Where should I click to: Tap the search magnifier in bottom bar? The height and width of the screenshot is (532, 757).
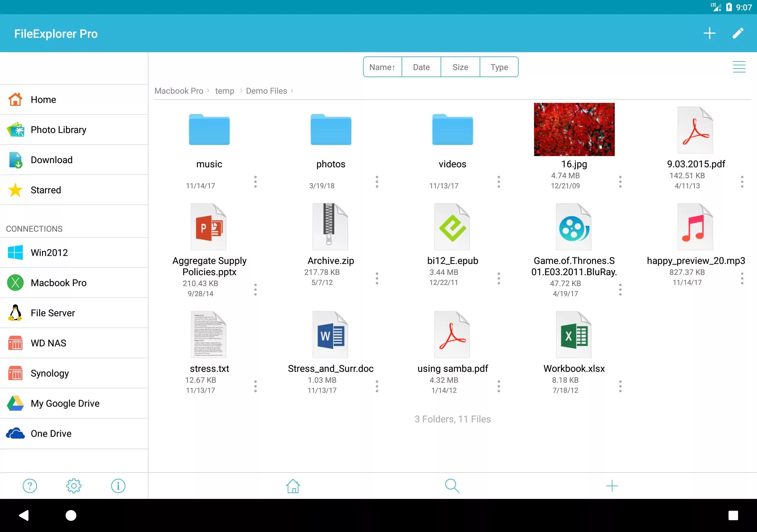click(452, 486)
